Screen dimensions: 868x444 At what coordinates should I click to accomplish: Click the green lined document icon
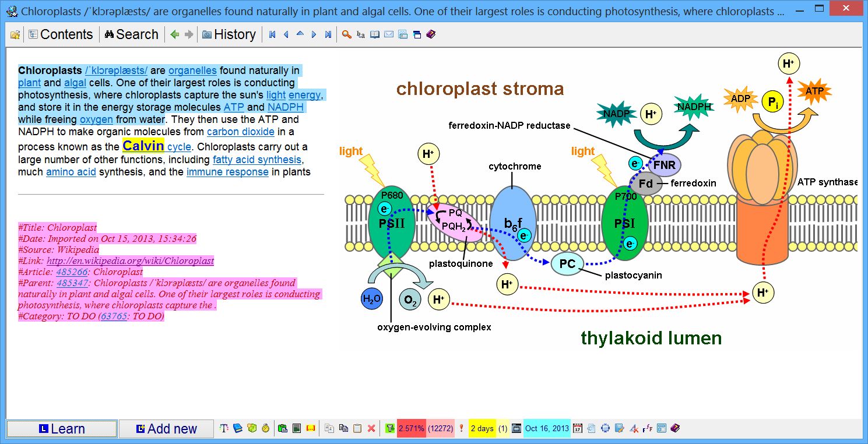(x=297, y=428)
